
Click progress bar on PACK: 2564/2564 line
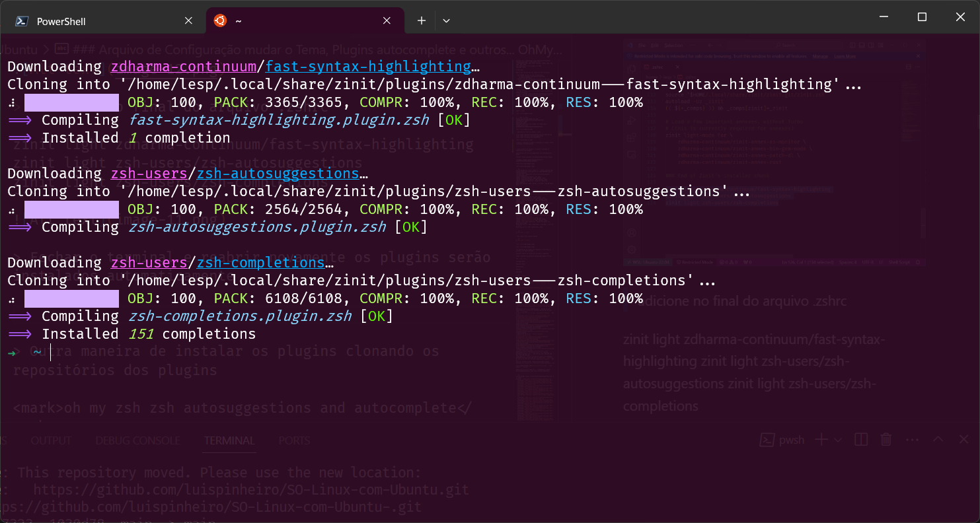(x=71, y=209)
